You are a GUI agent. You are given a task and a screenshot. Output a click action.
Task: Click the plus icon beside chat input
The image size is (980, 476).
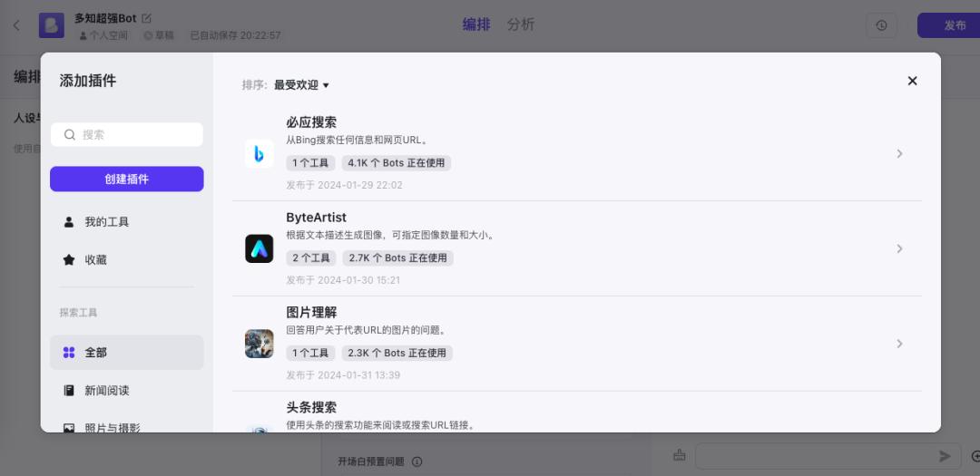point(975,457)
